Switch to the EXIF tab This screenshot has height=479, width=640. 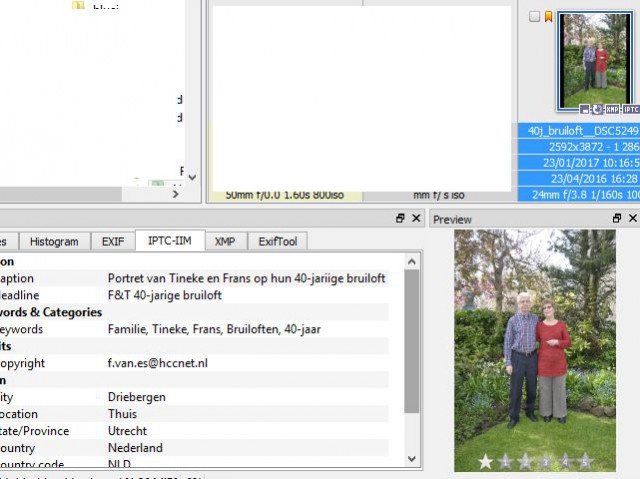click(113, 242)
